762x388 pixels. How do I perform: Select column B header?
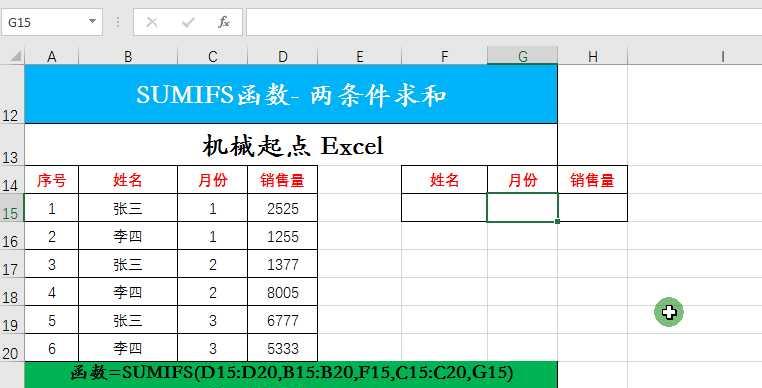pyautogui.click(x=128, y=56)
